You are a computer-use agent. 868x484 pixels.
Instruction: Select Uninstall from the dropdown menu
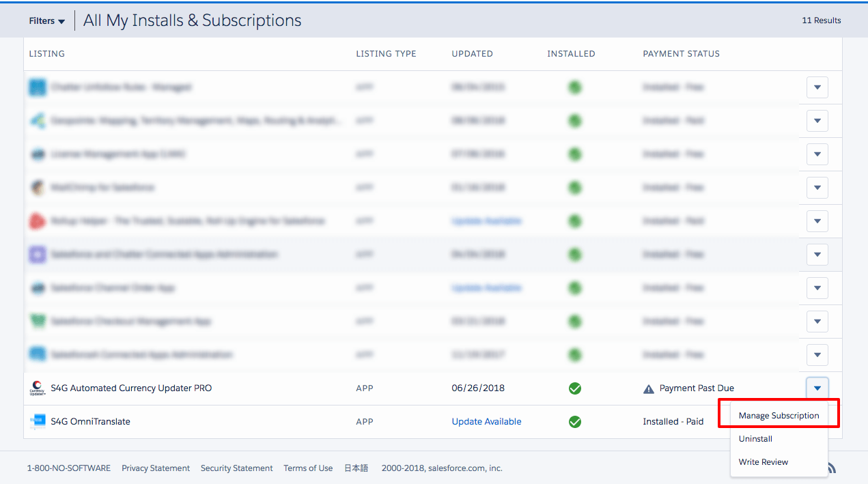[x=779, y=439]
